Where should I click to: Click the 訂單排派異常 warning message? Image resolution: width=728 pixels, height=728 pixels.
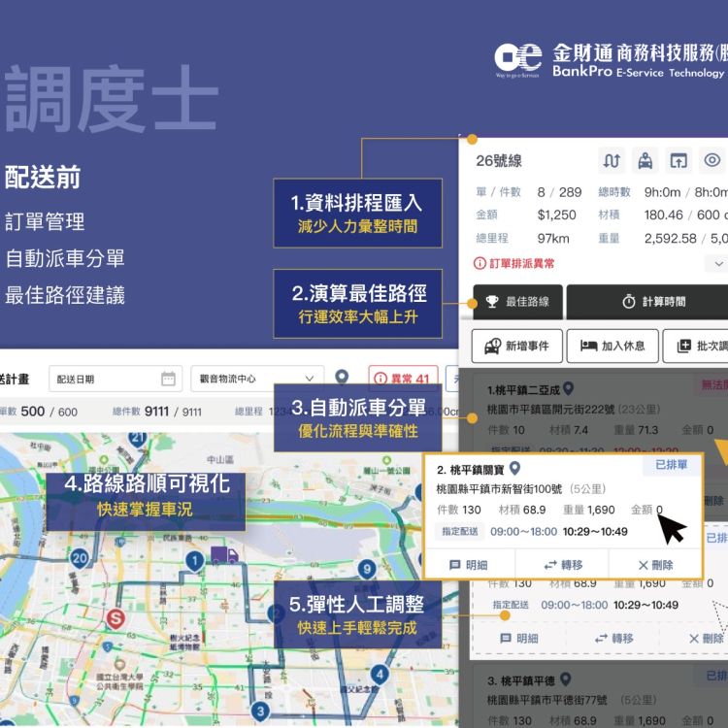point(513,264)
